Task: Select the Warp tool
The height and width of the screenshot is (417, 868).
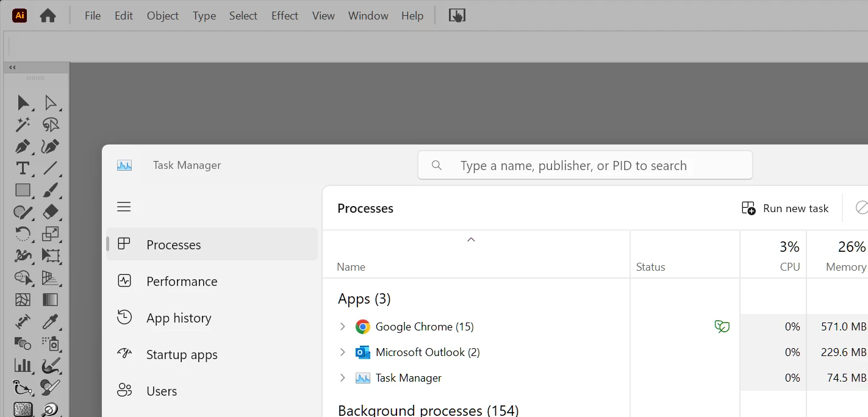Action: coord(23,255)
